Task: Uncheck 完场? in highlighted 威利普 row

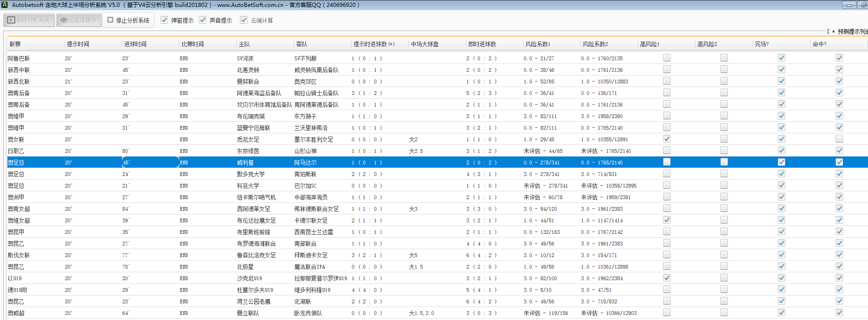Action: [781, 162]
